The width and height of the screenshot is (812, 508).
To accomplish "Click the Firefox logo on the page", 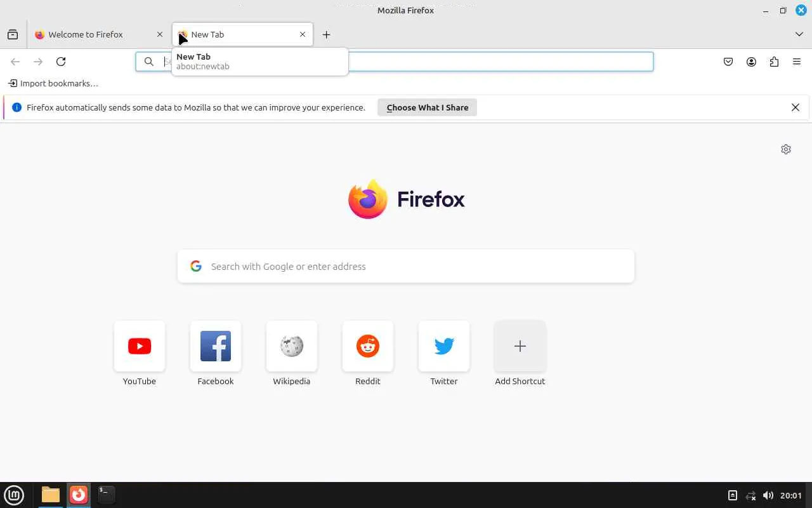I will tap(406, 199).
